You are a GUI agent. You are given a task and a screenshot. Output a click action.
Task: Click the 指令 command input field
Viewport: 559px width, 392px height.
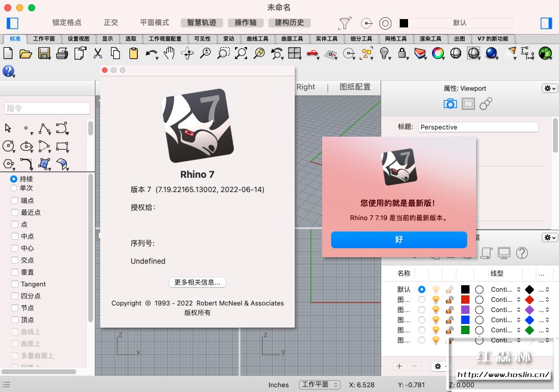point(47,108)
